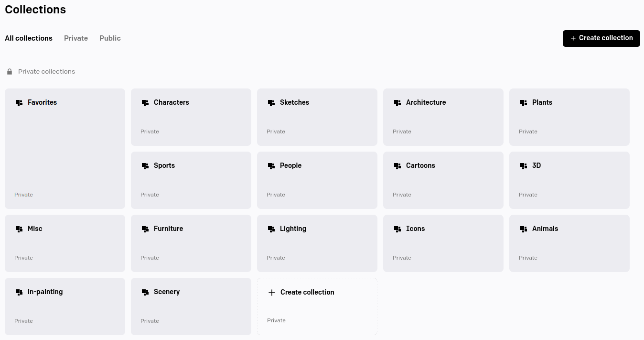Image resolution: width=644 pixels, height=340 pixels.
Task: Click the collection icon beside Plants
Action: tap(524, 103)
